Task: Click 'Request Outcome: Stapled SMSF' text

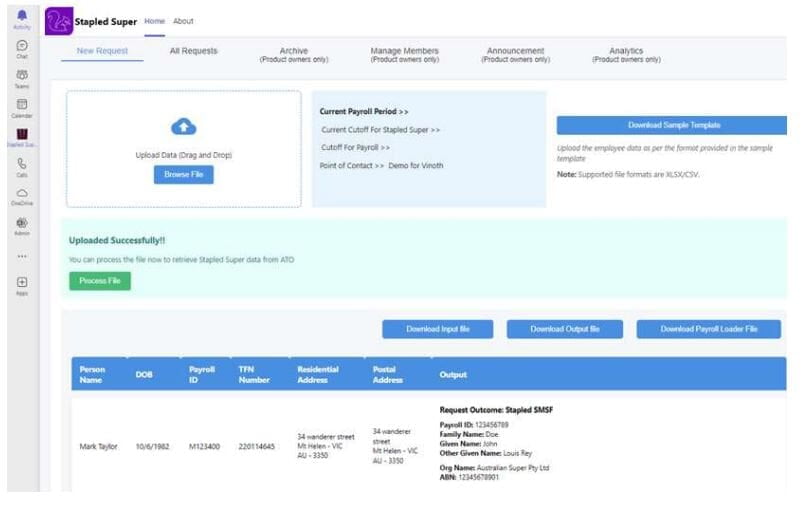Action: point(496,410)
